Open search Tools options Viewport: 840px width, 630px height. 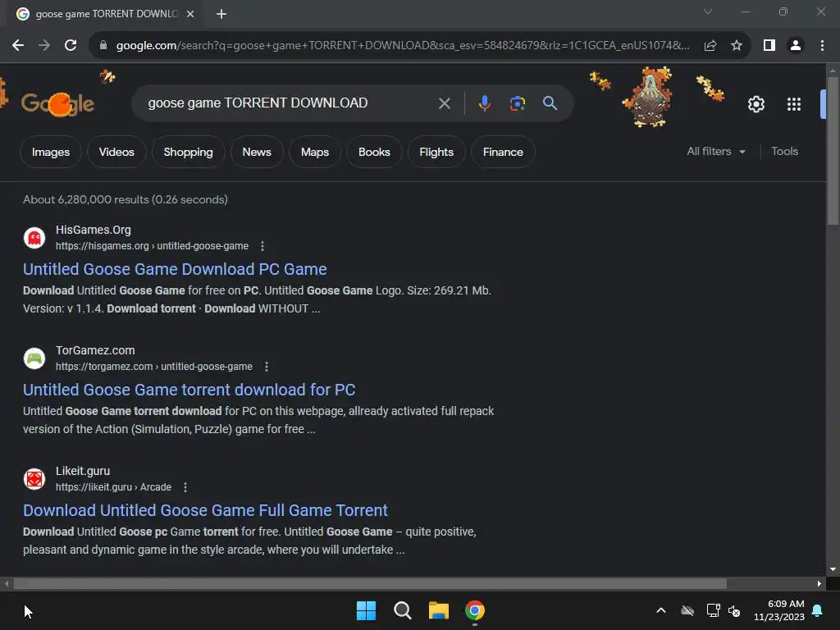tap(784, 152)
